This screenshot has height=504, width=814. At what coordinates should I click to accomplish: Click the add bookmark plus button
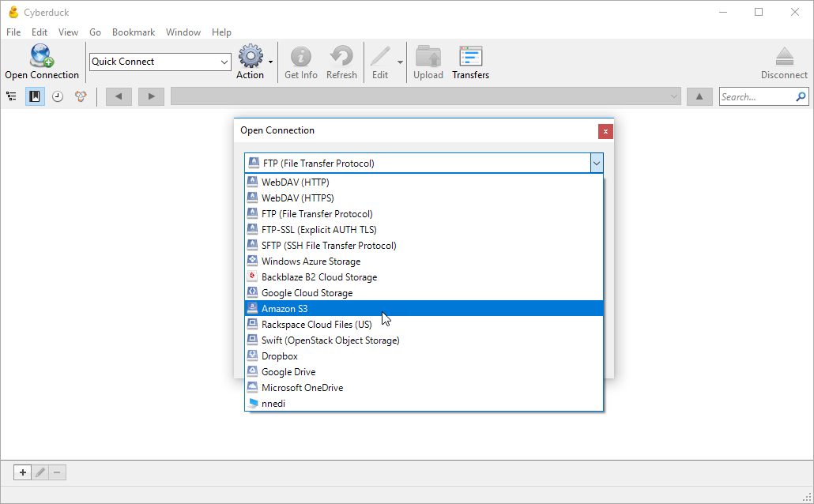tap(22, 472)
